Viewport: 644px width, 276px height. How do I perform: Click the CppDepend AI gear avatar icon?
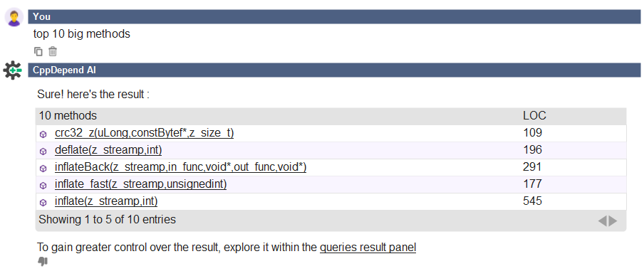pos(13,70)
